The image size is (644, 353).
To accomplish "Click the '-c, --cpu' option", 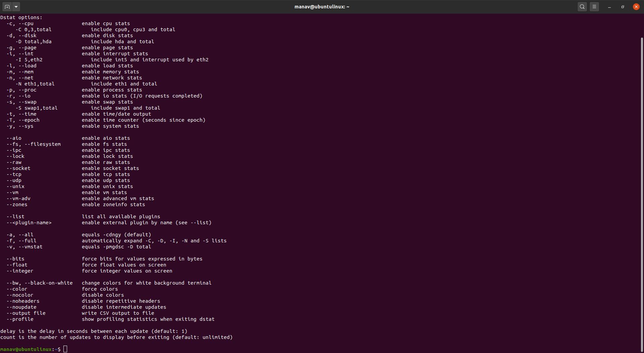I will (20, 23).
